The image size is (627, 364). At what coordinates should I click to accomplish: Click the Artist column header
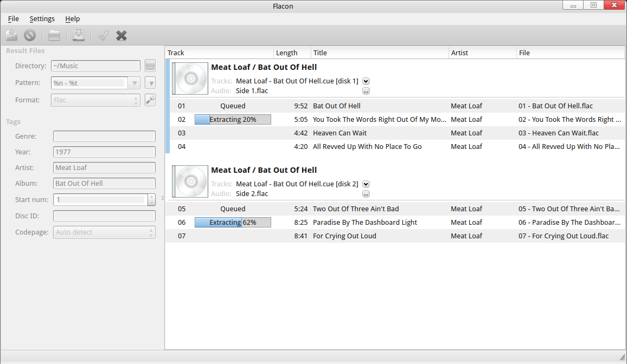483,53
